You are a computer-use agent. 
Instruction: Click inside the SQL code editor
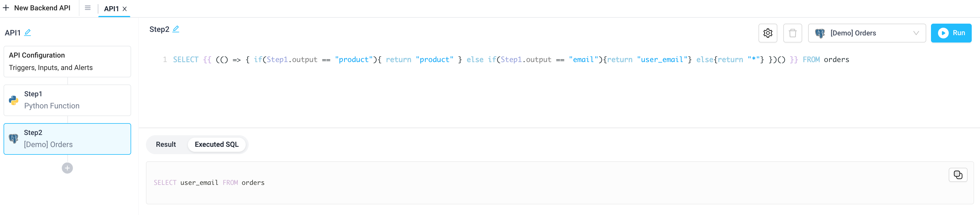point(494,59)
